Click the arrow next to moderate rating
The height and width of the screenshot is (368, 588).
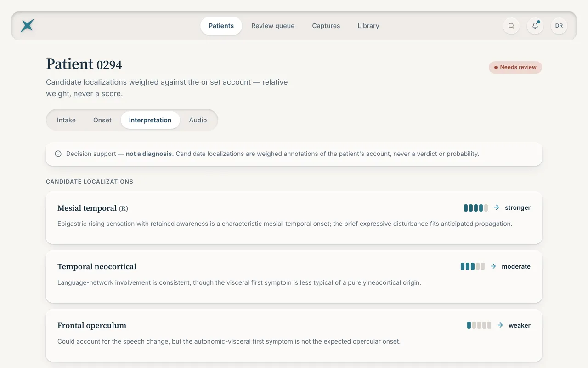pyautogui.click(x=493, y=266)
